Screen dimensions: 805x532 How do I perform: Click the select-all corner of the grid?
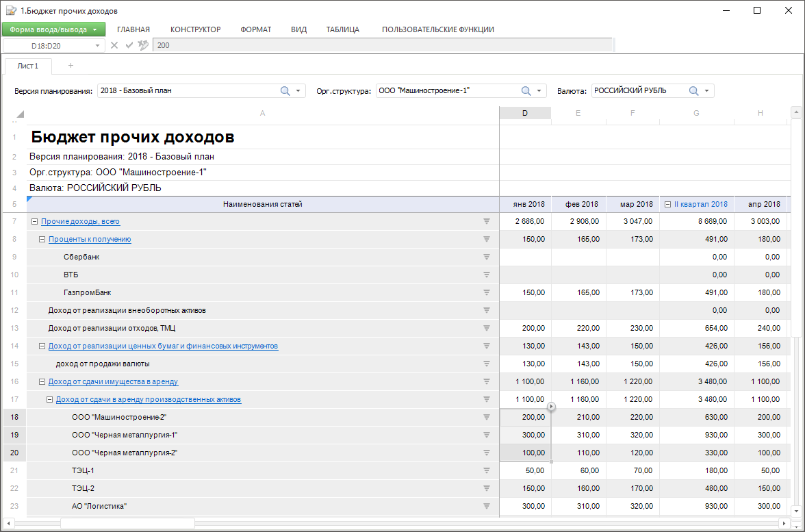19,114
